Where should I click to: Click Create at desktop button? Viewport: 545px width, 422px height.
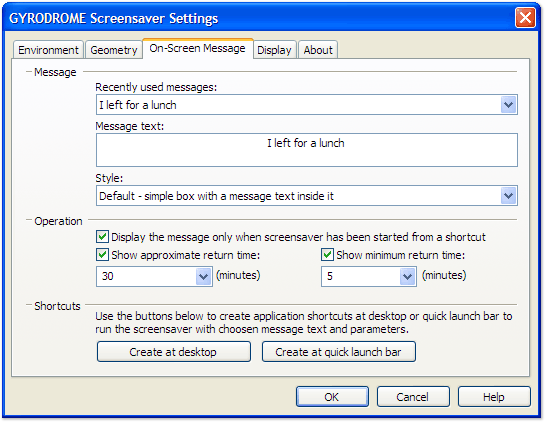[174, 352]
